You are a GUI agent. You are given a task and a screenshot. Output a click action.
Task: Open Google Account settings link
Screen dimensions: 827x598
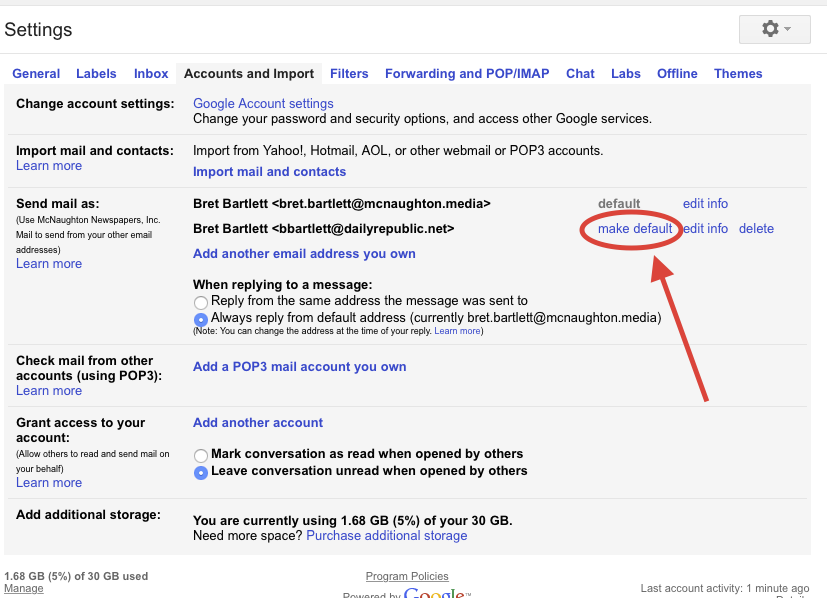point(263,104)
